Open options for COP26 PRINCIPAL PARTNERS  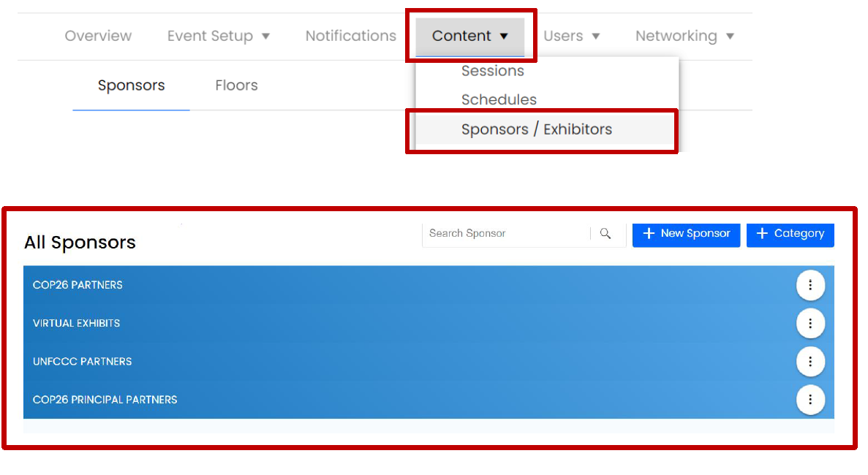coord(810,400)
